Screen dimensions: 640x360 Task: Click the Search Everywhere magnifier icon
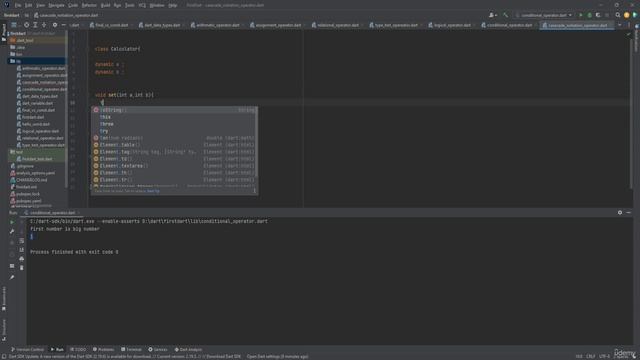pos(618,15)
